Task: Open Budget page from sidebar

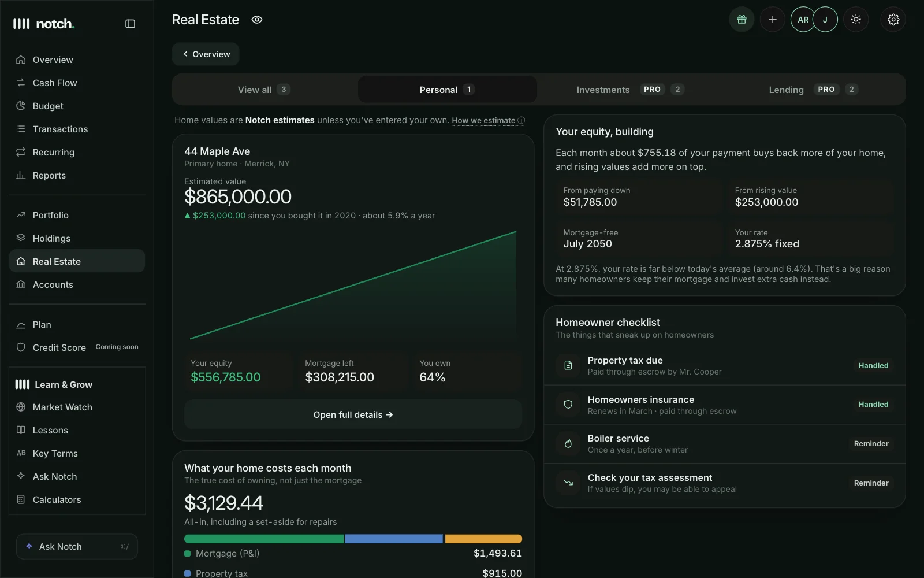Action: [x=77, y=106]
